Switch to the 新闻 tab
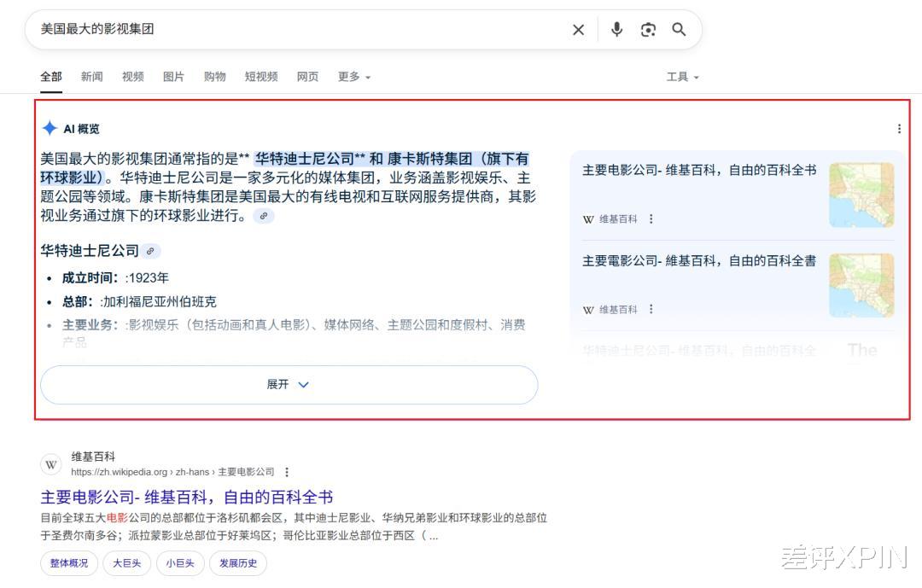 point(91,76)
